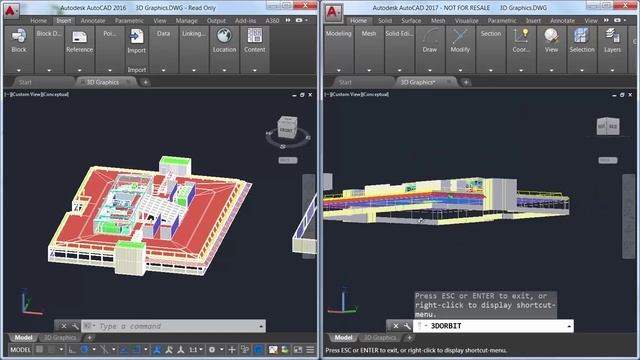The image size is (640, 360).
Task: Click the new drawing tab plus in AutoCAD 2016
Action: coord(145,82)
